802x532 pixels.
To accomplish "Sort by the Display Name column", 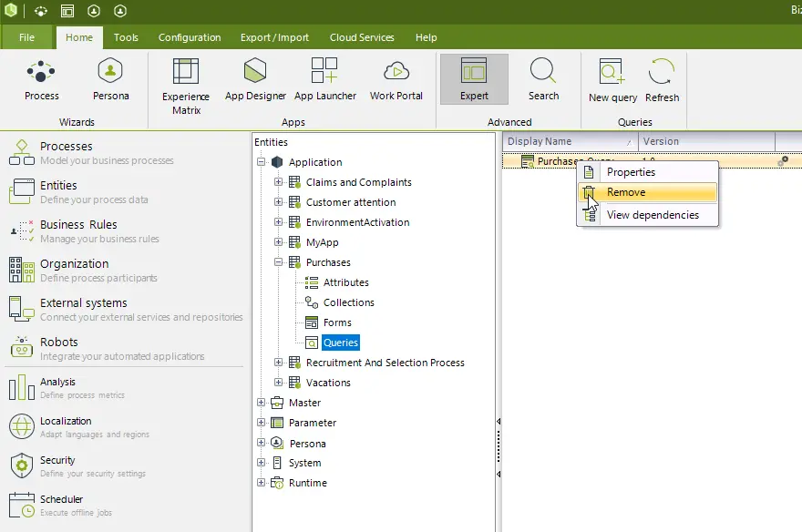I will [x=570, y=141].
